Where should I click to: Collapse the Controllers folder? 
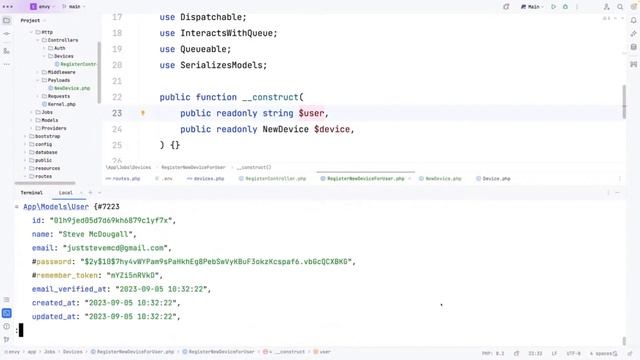coord(38,40)
